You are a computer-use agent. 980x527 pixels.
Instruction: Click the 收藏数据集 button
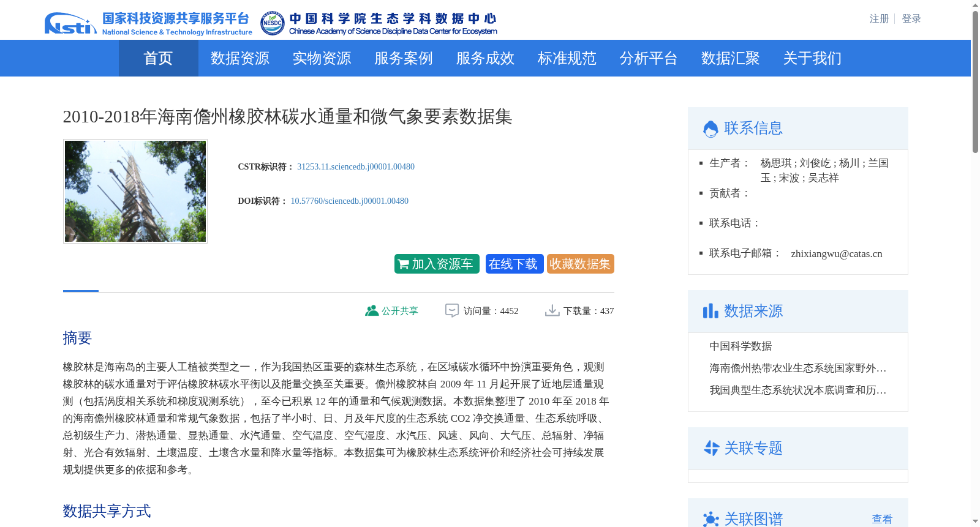[581, 264]
